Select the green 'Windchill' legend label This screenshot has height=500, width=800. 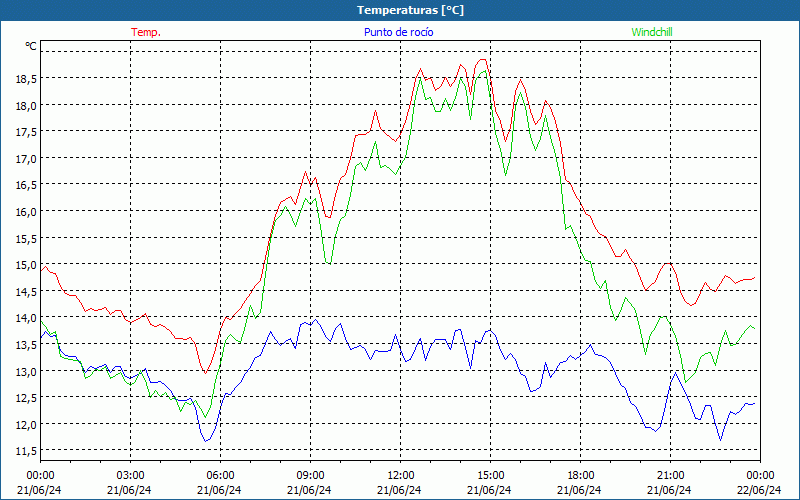(652, 32)
